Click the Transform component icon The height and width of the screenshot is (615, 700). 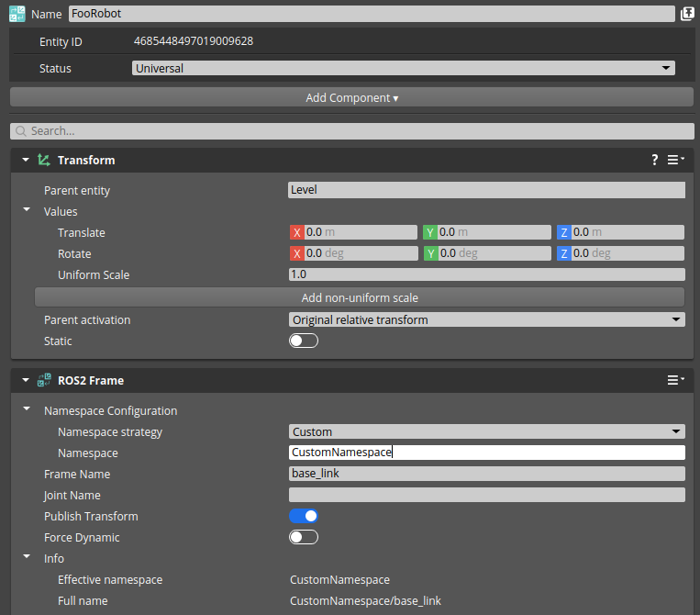coord(44,160)
